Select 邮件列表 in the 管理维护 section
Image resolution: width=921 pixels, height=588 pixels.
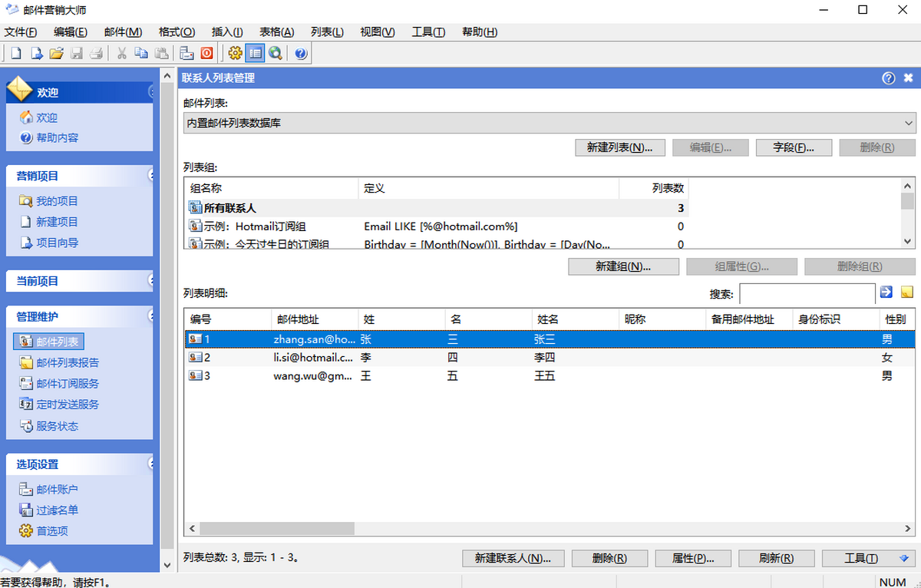click(49, 342)
